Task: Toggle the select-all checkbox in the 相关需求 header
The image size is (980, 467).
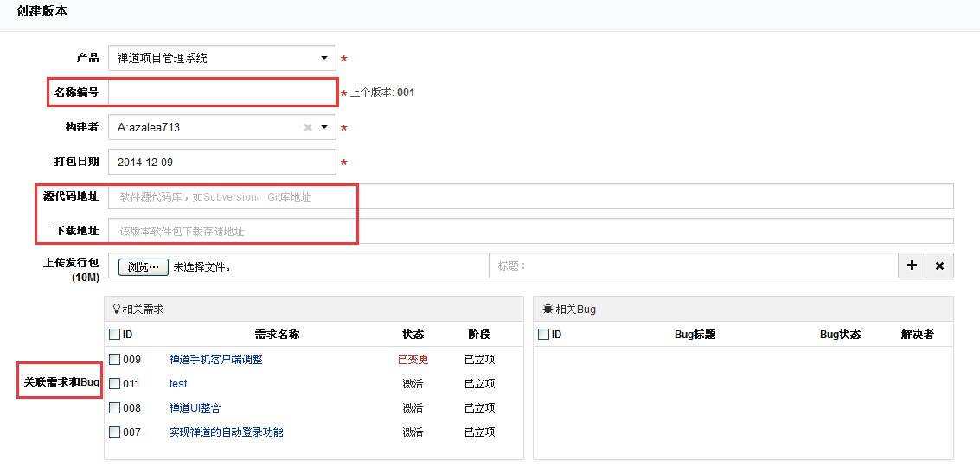Action: (x=115, y=335)
